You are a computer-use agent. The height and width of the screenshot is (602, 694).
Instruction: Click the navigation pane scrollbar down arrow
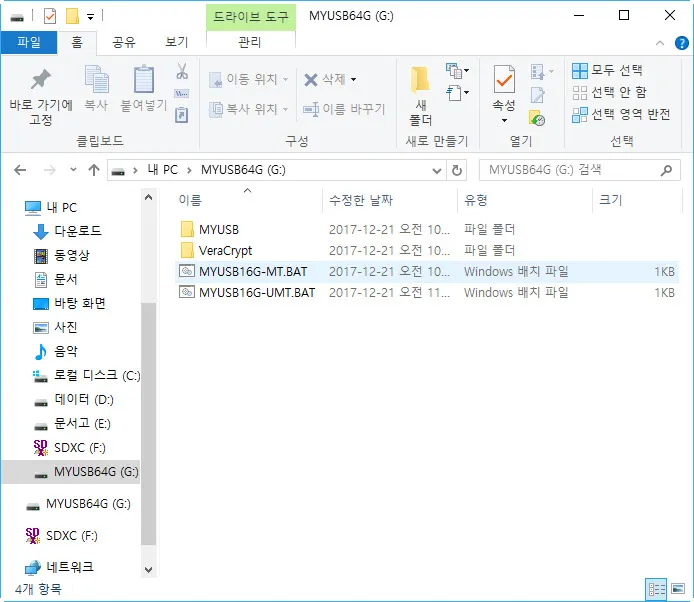tap(149, 570)
